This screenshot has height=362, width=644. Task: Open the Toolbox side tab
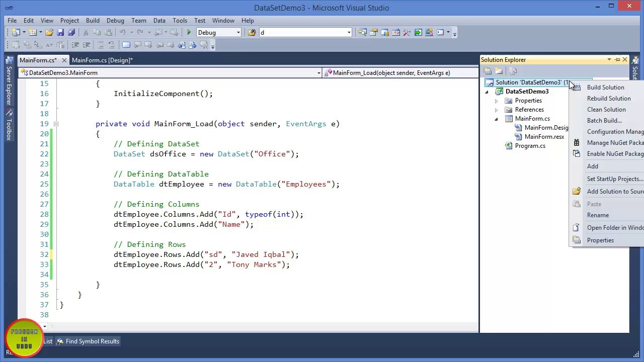click(x=9, y=126)
